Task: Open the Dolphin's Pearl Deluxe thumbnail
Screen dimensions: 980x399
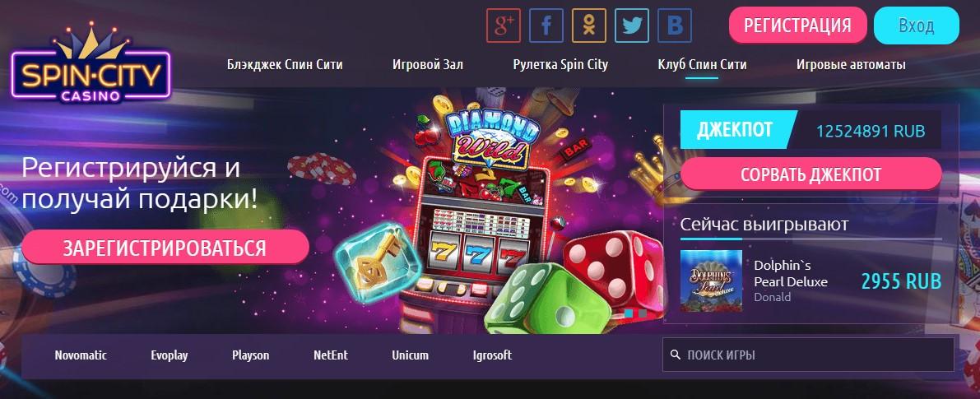Action: tap(711, 281)
